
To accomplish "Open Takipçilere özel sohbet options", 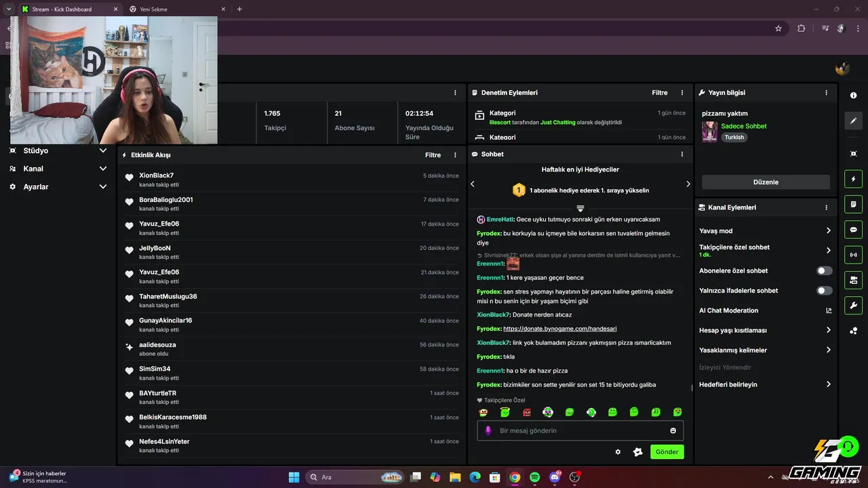I will tap(765, 251).
